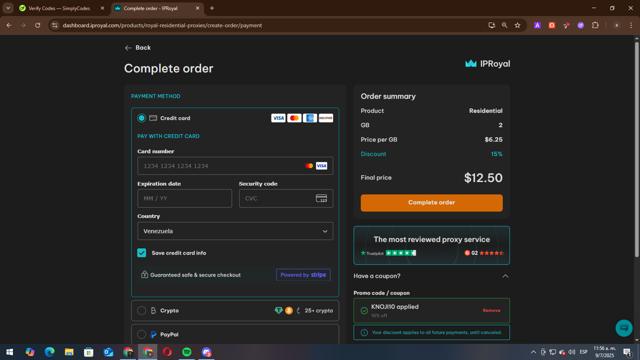Click the Powered by Stripe badge

303,275
